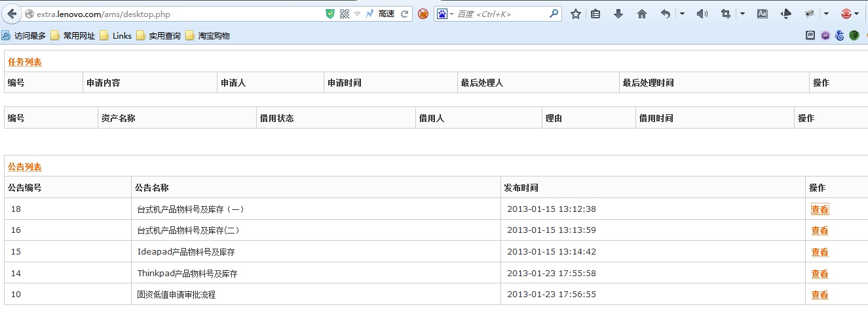Viewport: 868px width, 330px height.
Task: Click the magnifier search icon
Action: point(554,14)
